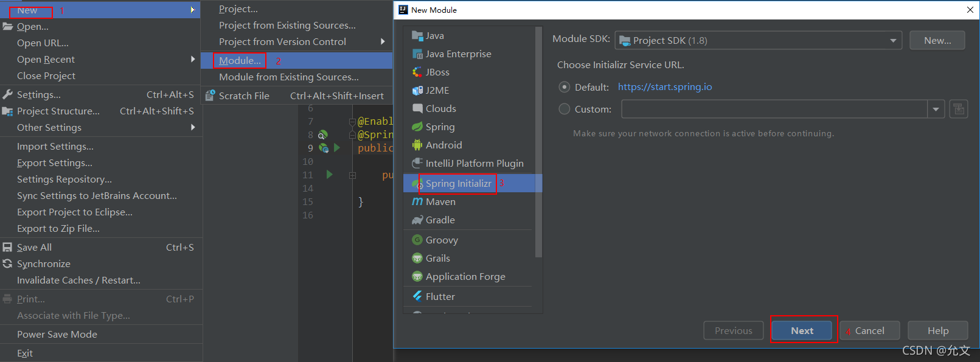
Task: Select Settings Repository... entry
Action: point(100,179)
